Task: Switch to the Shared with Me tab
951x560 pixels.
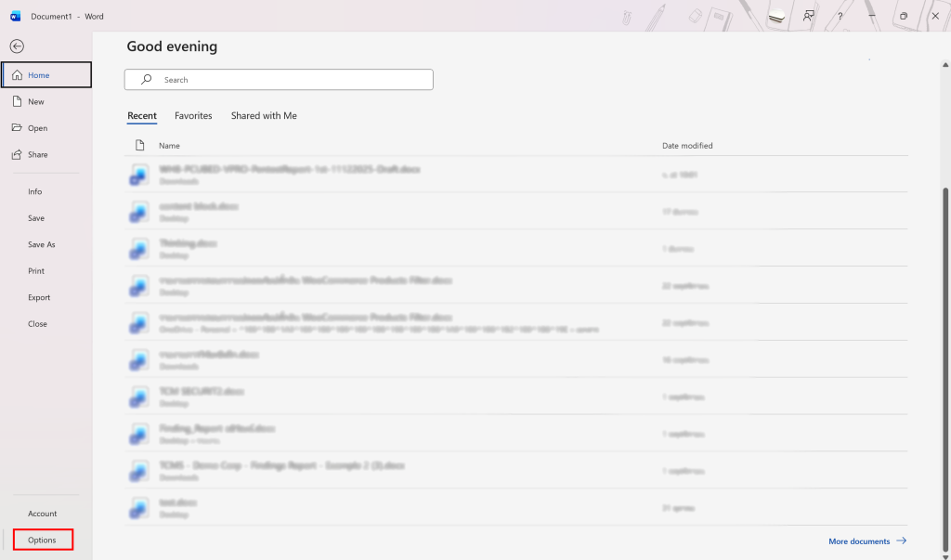Action: click(264, 116)
